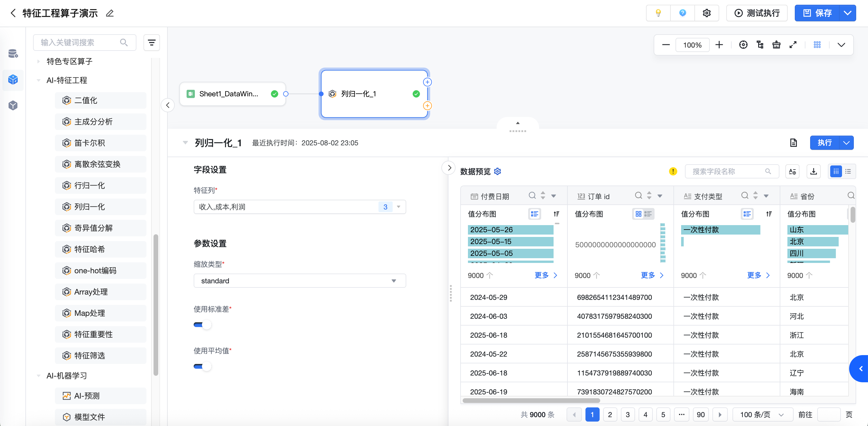The width and height of the screenshot is (868, 426).
Task: Open the blue help question icon
Action: tap(682, 13)
